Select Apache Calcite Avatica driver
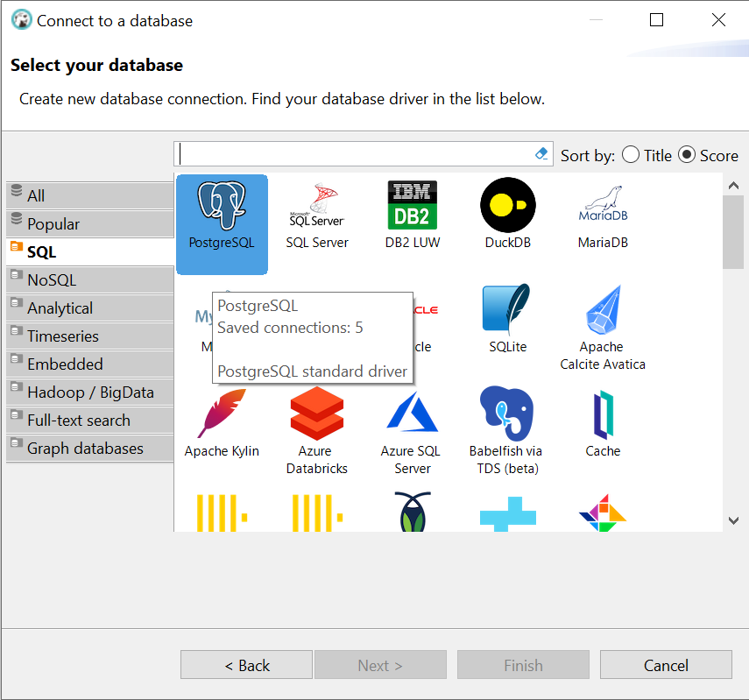Image resolution: width=749 pixels, height=700 pixels. (x=603, y=329)
